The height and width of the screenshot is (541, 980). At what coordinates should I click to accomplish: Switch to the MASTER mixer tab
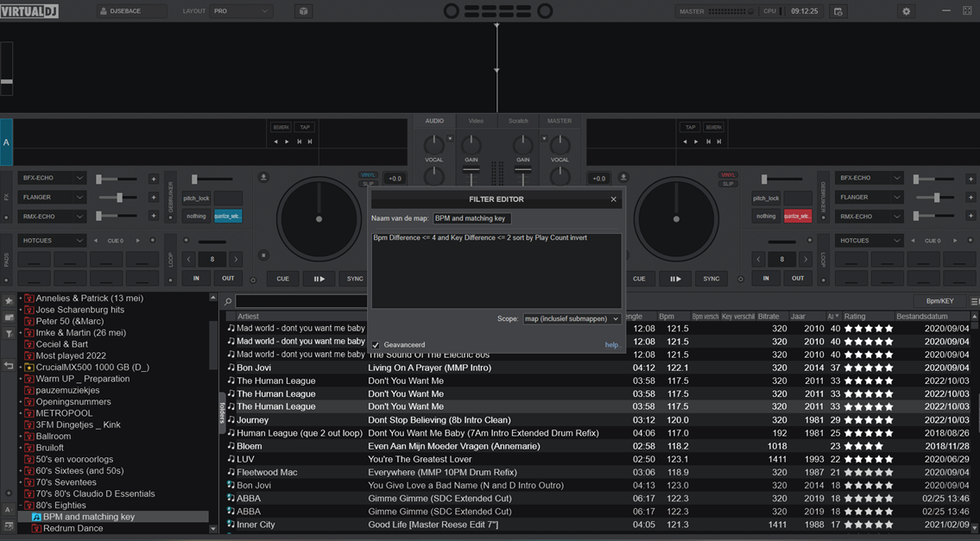(x=560, y=121)
